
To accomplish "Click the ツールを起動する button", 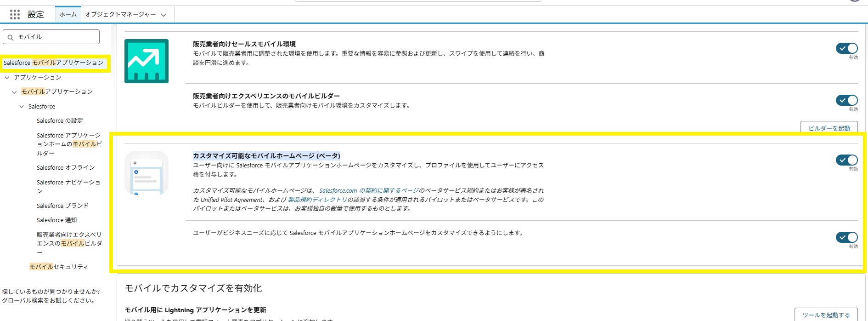I will 826,315.
